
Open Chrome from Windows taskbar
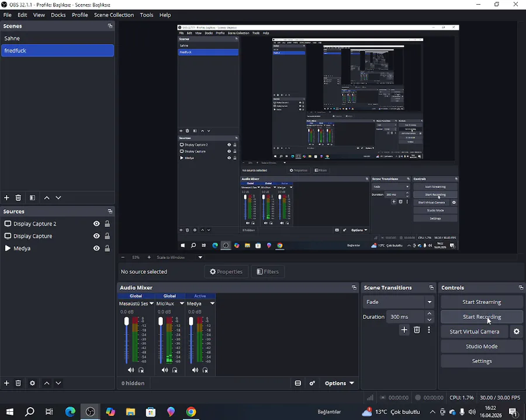191,412
